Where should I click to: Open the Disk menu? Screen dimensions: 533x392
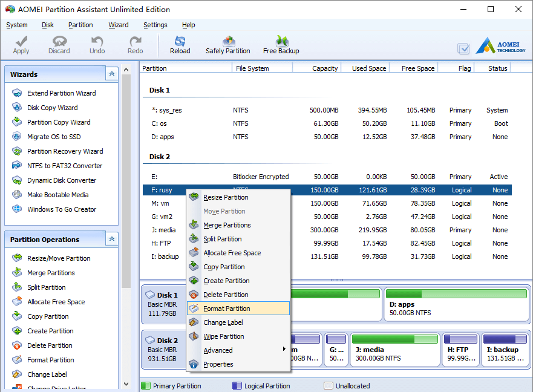click(48, 25)
